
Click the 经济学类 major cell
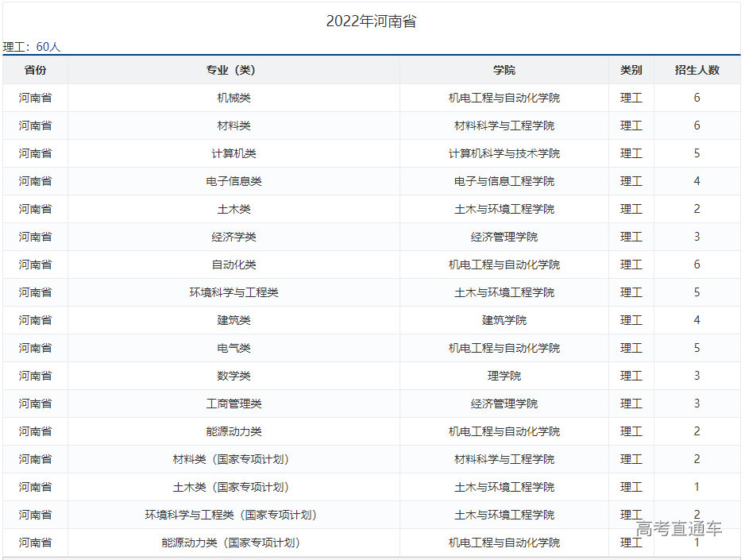[234, 237]
